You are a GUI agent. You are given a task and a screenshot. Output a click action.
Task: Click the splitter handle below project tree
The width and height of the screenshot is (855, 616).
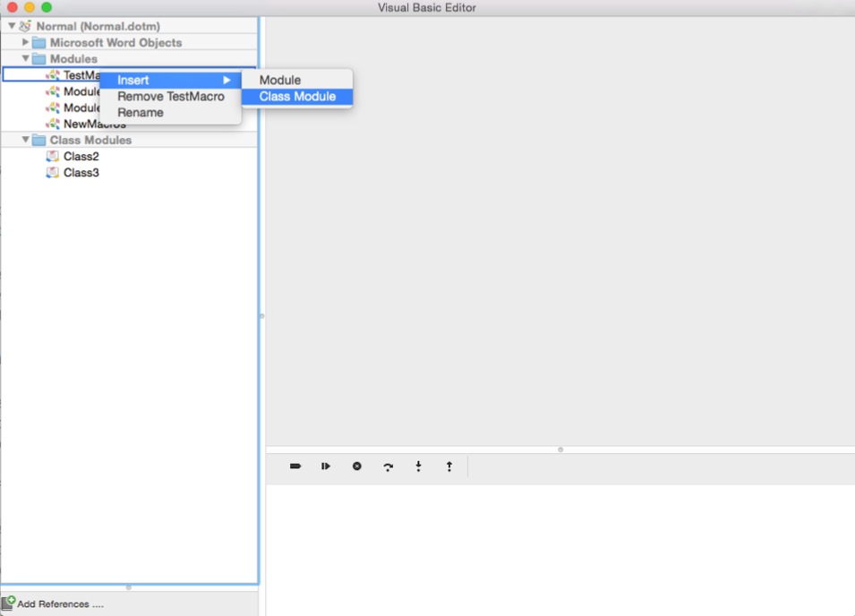[x=129, y=587]
